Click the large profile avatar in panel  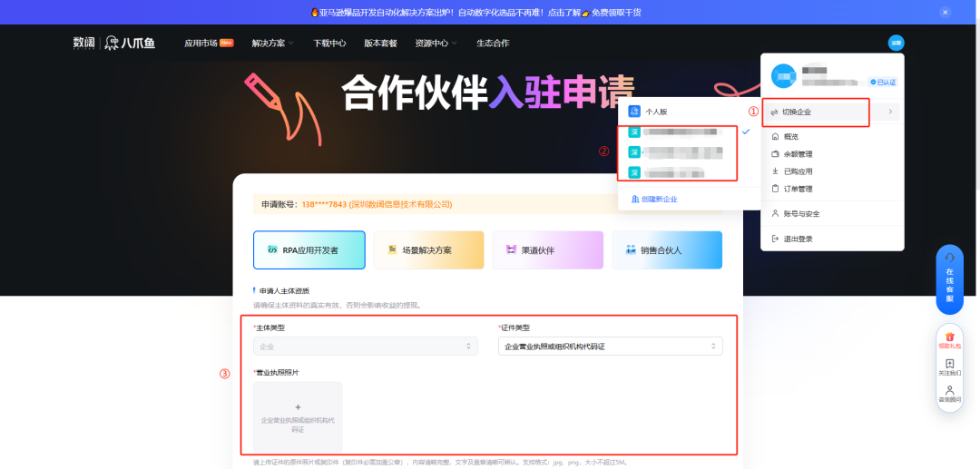coord(783,75)
